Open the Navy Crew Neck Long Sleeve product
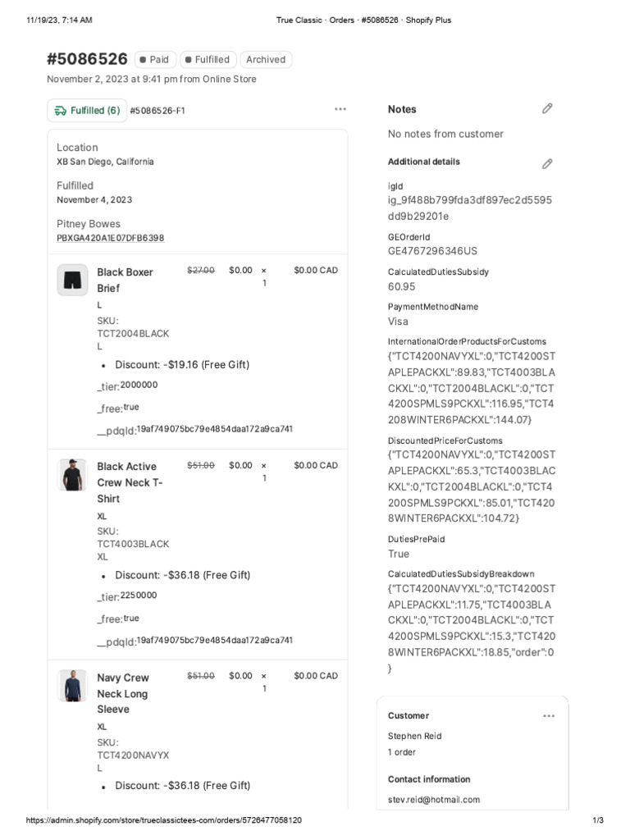Screen dimensions: 630x840 (122, 693)
